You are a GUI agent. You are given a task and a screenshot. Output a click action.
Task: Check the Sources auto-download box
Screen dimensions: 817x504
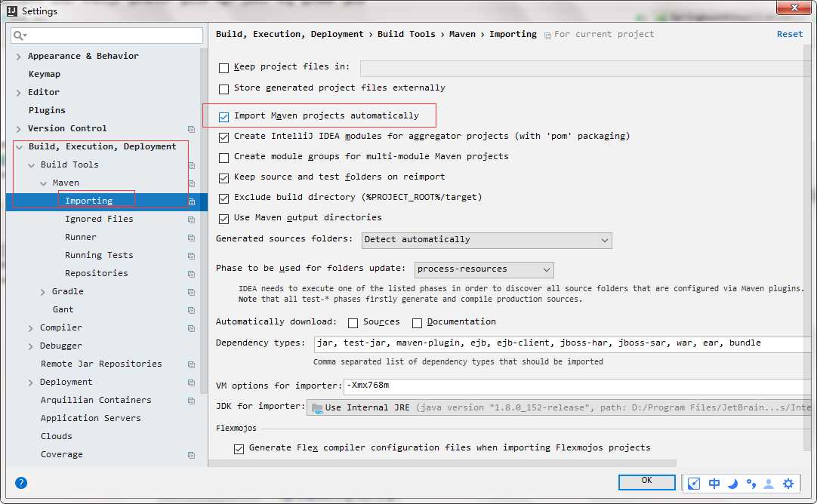point(353,323)
